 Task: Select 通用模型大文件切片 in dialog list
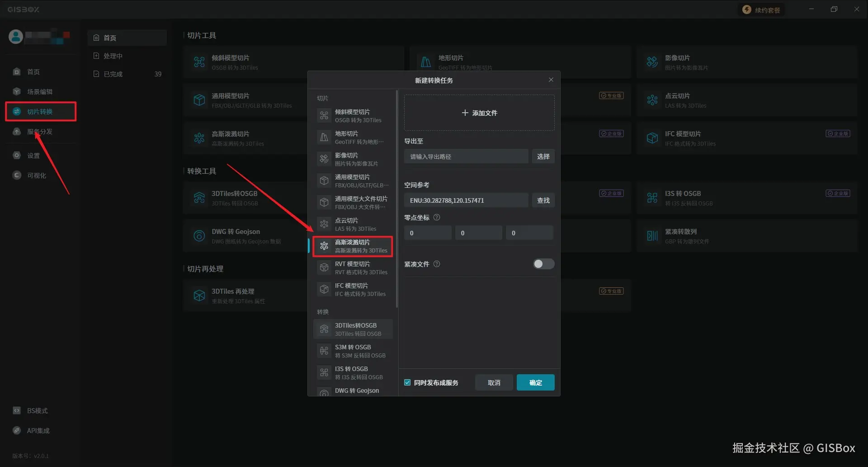coord(353,203)
